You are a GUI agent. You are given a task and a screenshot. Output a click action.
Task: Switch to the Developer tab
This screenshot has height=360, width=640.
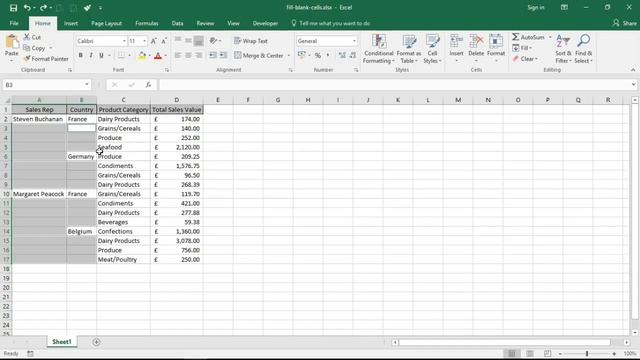(x=265, y=23)
